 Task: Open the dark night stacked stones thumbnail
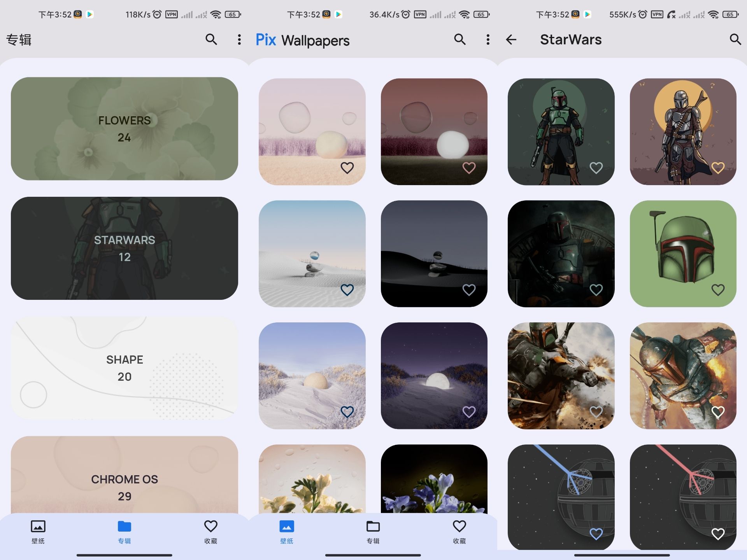434,254
